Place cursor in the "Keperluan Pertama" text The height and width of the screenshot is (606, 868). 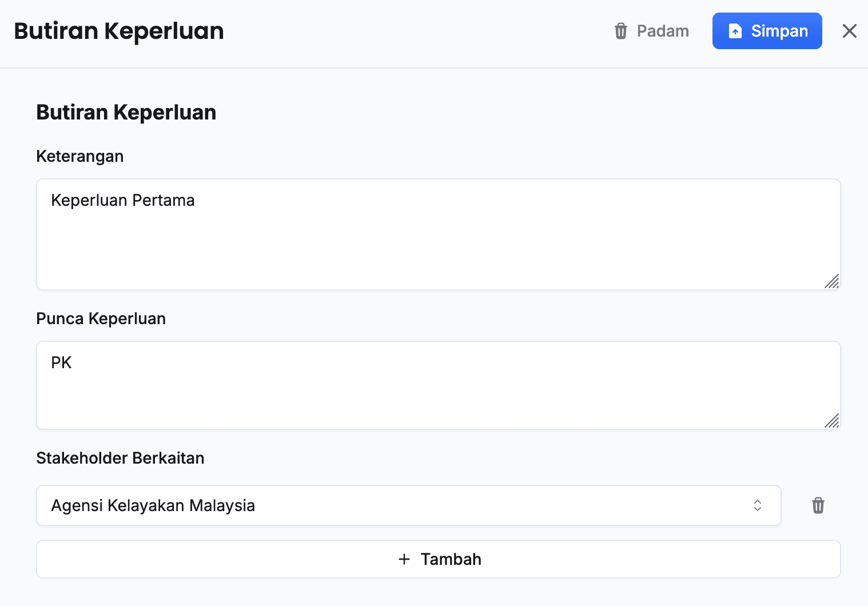(x=123, y=201)
